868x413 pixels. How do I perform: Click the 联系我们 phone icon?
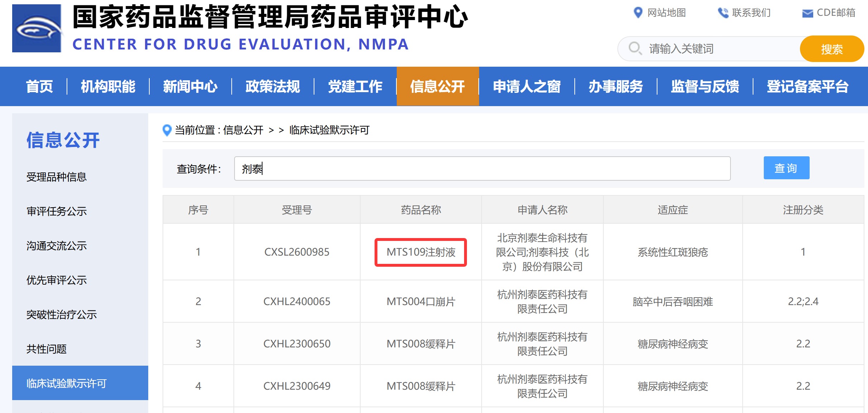click(723, 13)
